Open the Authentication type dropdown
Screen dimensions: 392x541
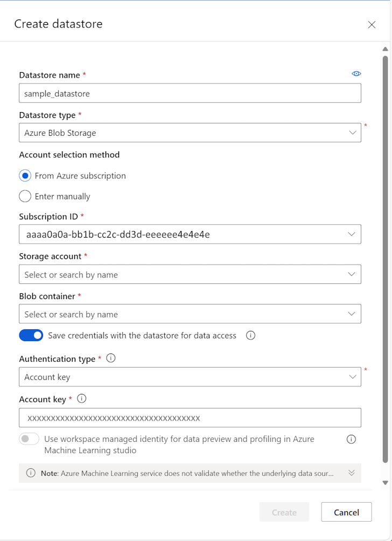[x=190, y=377]
